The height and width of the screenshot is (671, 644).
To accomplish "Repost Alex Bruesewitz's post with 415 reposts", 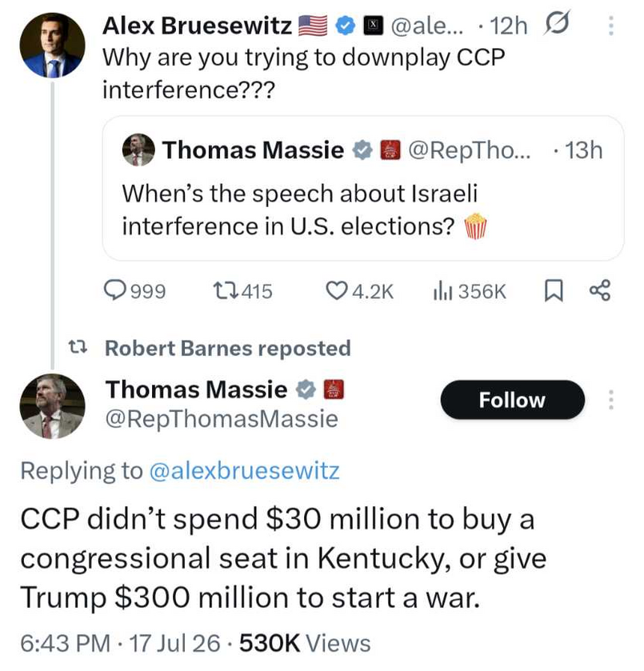I will click(242, 291).
